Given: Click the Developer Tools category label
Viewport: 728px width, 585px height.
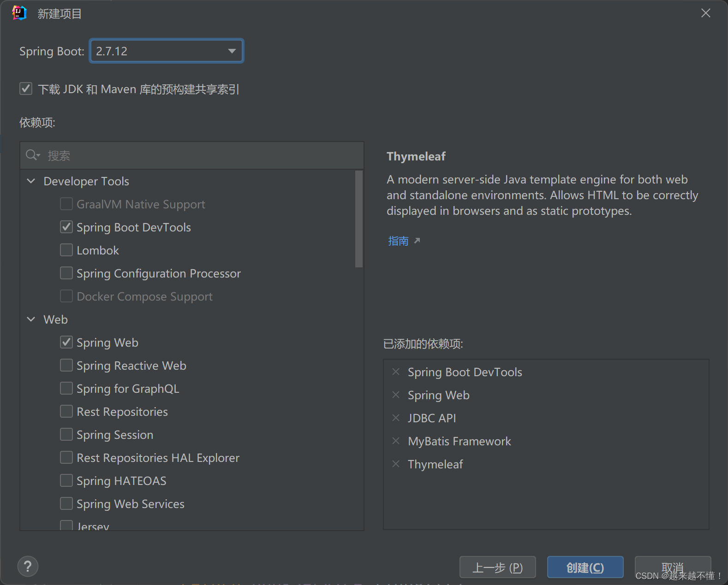Looking at the screenshot, I should 86,181.
